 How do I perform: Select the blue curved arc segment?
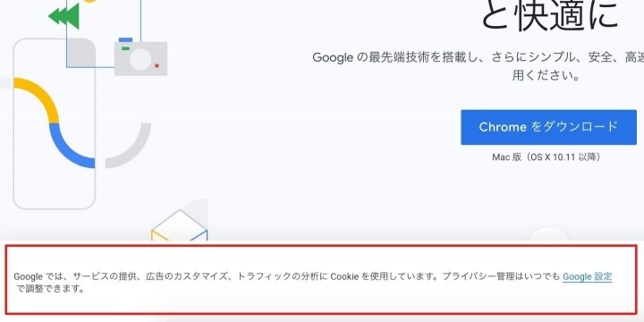[x=72, y=146]
